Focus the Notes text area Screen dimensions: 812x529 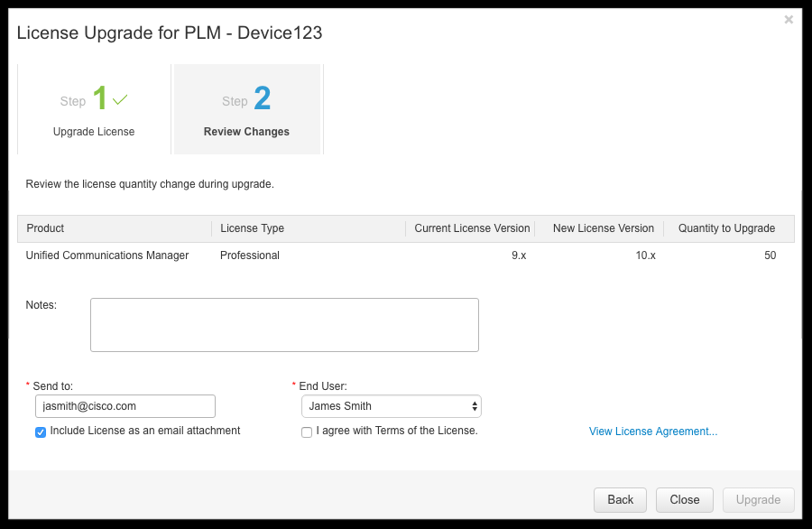284,325
